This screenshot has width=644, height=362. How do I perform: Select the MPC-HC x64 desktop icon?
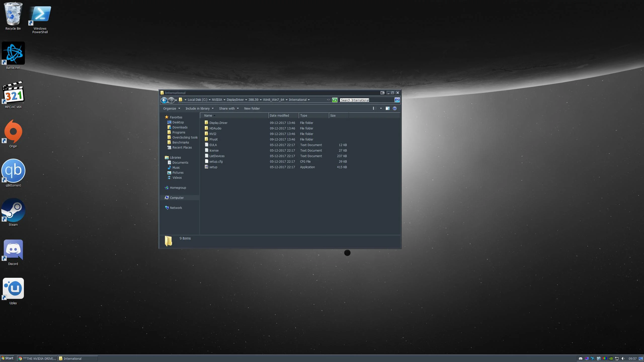13,95
